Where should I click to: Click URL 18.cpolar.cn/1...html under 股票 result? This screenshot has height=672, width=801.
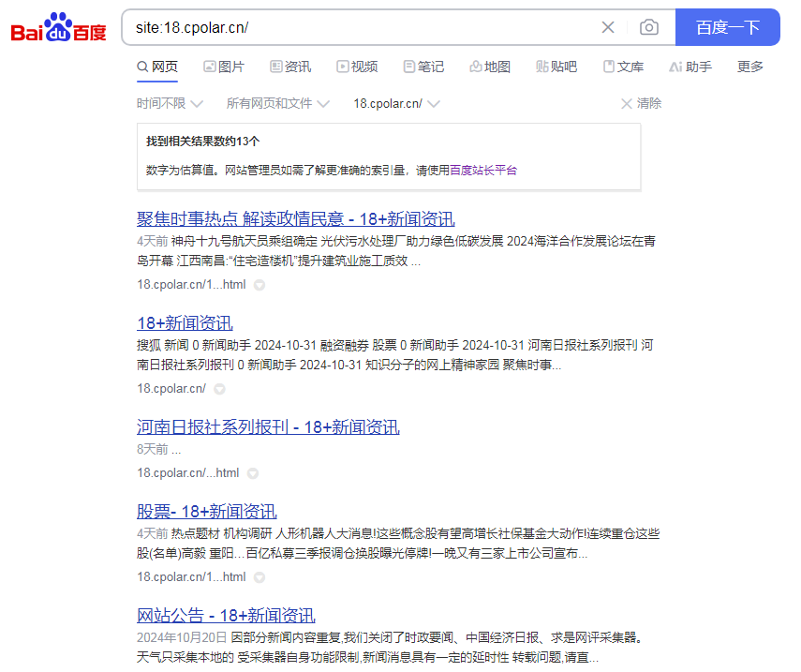[x=191, y=577]
